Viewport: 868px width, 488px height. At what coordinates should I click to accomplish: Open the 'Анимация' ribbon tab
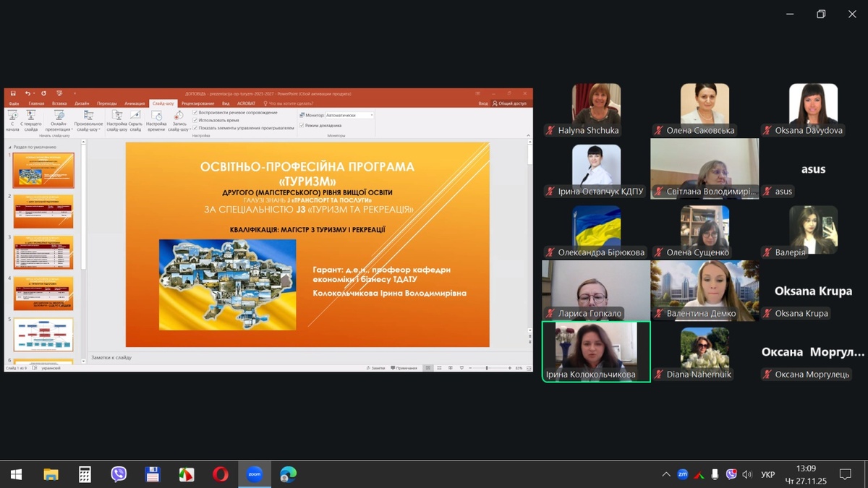pyautogui.click(x=135, y=103)
